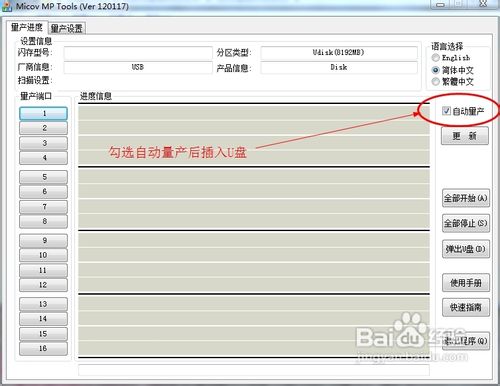
Task: Minimize the Micov MP Tools window
Action: [x=441, y=4]
